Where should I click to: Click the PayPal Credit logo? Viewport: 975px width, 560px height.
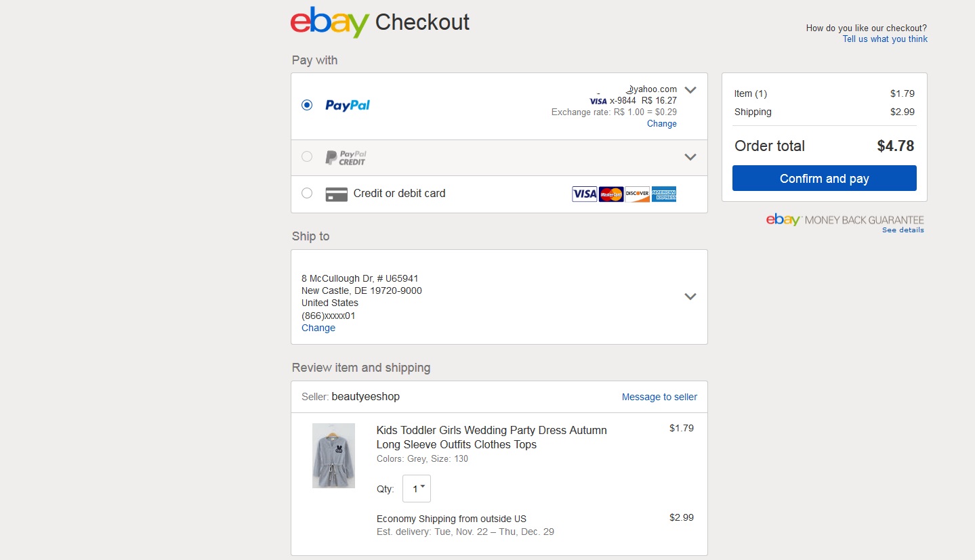click(346, 158)
